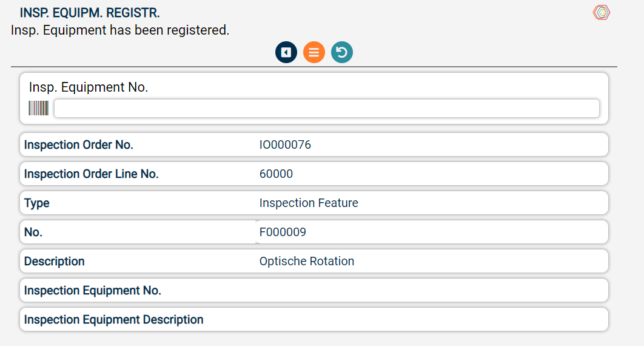Click the teal reset/undo circular button
Image resolution: width=644 pixels, height=346 pixels.
point(342,52)
